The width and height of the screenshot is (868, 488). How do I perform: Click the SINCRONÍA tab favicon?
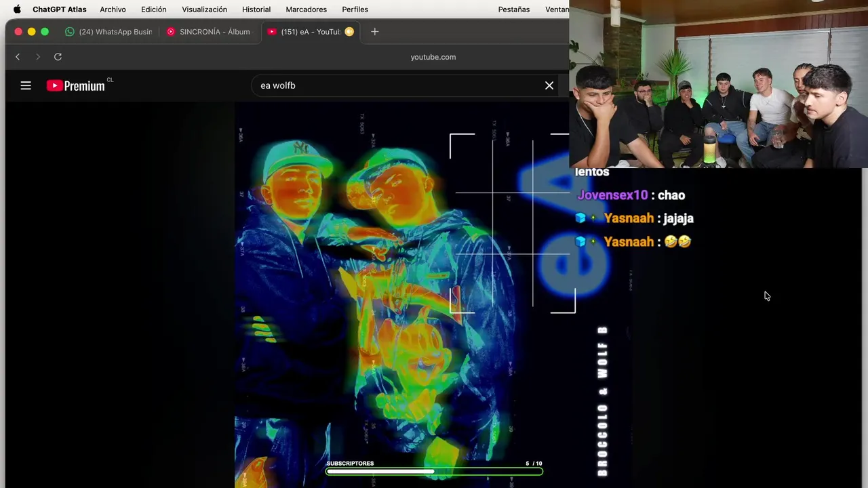(171, 32)
